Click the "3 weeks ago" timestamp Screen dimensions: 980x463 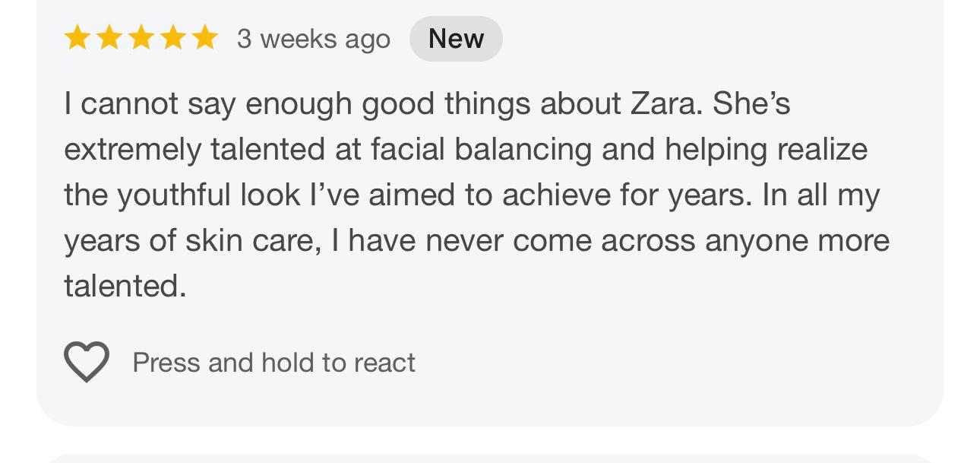tap(313, 39)
